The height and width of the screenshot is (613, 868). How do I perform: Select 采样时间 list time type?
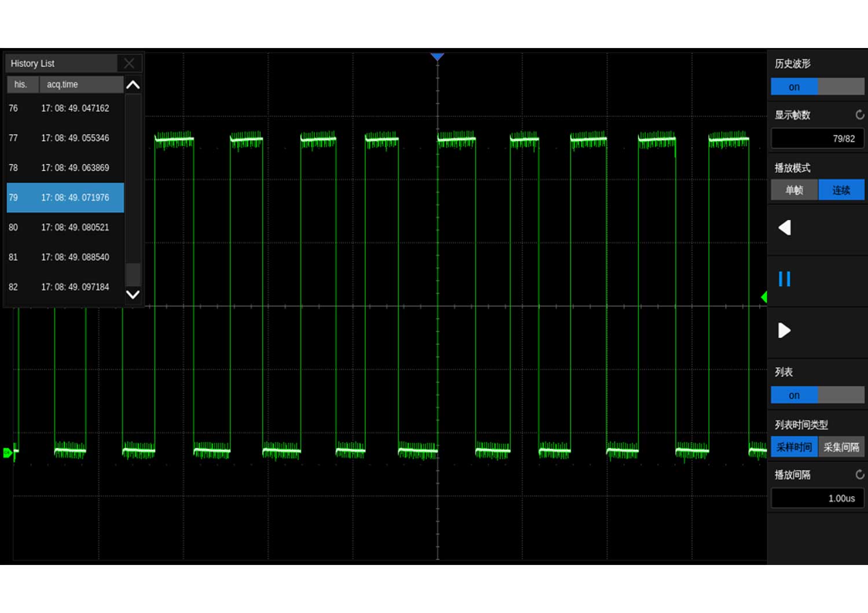coord(795,447)
